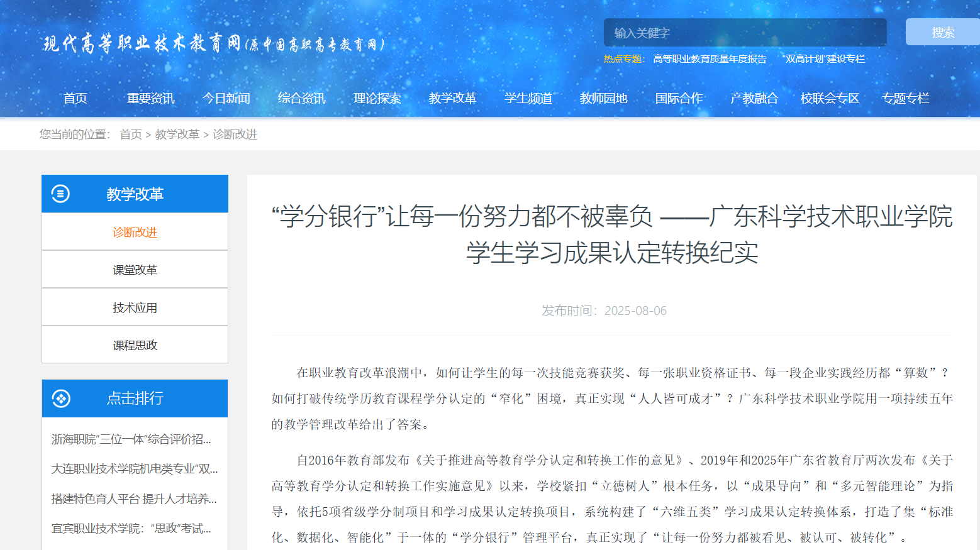The height and width of the screenshot is (550, 980).
Task: Open hot topic 高等职业教育质量年度报告 link
Action: point(710,59)
